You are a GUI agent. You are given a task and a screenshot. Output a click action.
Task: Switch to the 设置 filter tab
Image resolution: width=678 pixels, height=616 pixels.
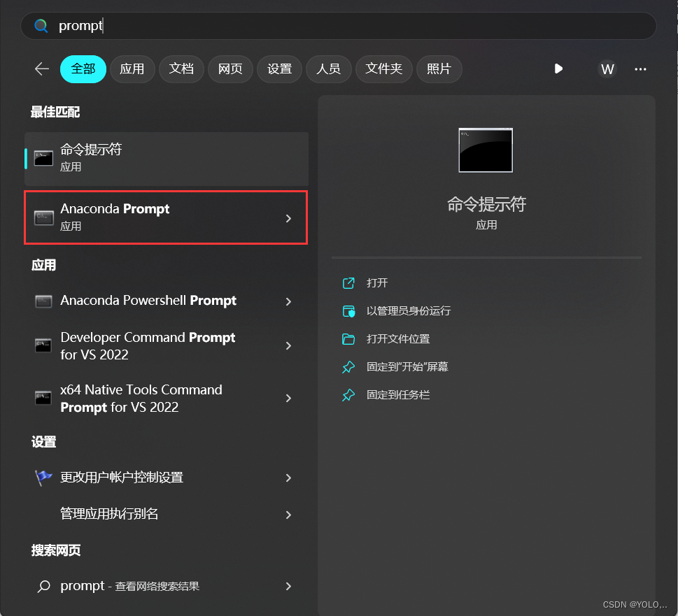tap(279, 69)
